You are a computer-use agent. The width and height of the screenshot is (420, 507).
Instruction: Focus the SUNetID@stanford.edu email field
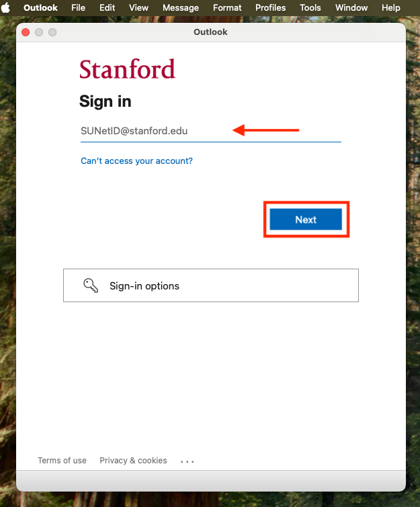pos(211,131)
